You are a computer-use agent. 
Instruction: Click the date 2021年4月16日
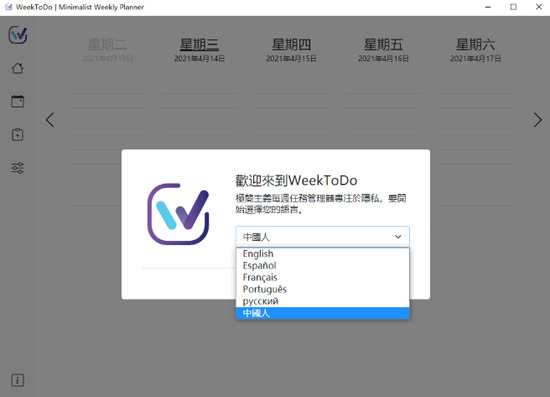[383, 59]
